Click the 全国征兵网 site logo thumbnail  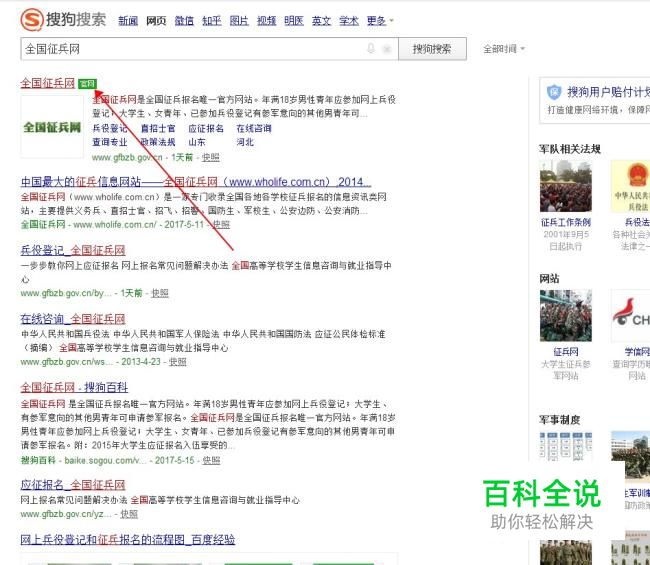point(52,127)
